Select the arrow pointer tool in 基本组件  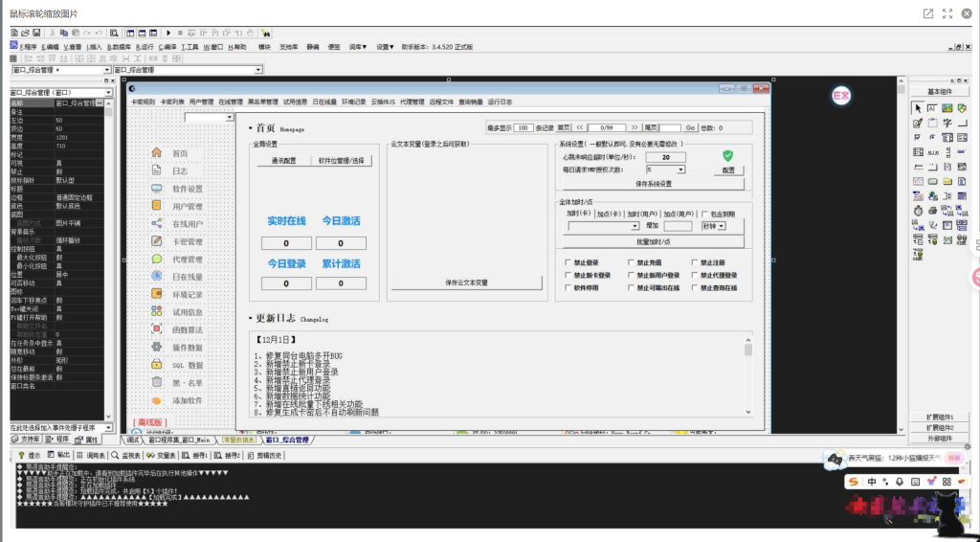[x=917, y=109]
